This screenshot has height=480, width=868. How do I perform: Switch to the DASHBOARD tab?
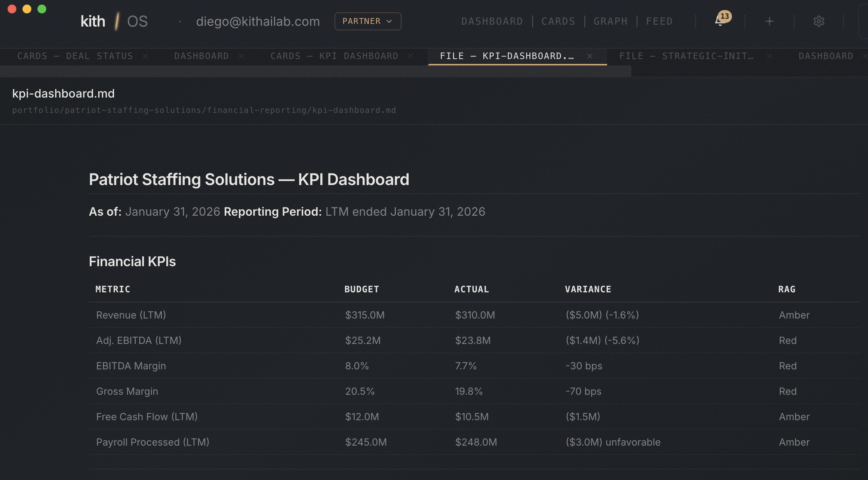click(x=201, y=56)
